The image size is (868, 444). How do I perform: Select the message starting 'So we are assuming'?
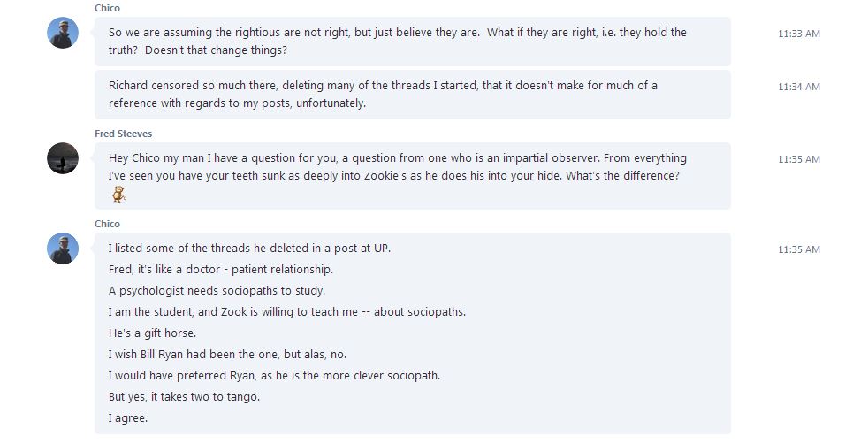[413, 42]
